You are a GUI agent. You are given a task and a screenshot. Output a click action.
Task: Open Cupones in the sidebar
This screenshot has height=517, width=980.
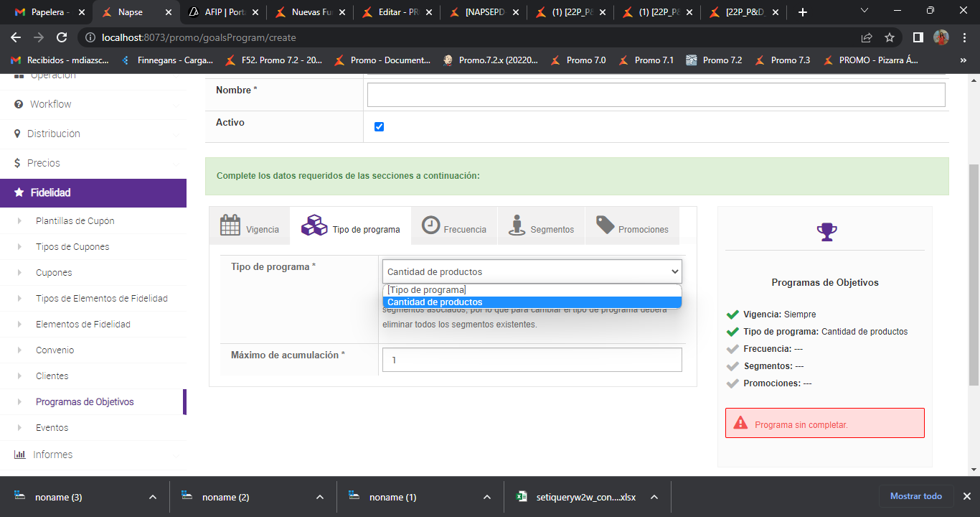54,273
